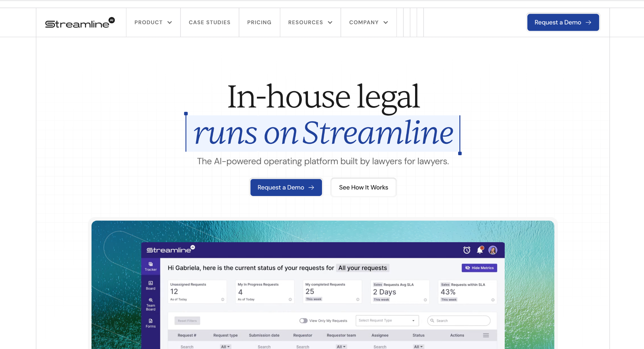Viewport: 644px width, 349px height.
Task: Click the RESOURCES menu label
Action: click(305, 23)
